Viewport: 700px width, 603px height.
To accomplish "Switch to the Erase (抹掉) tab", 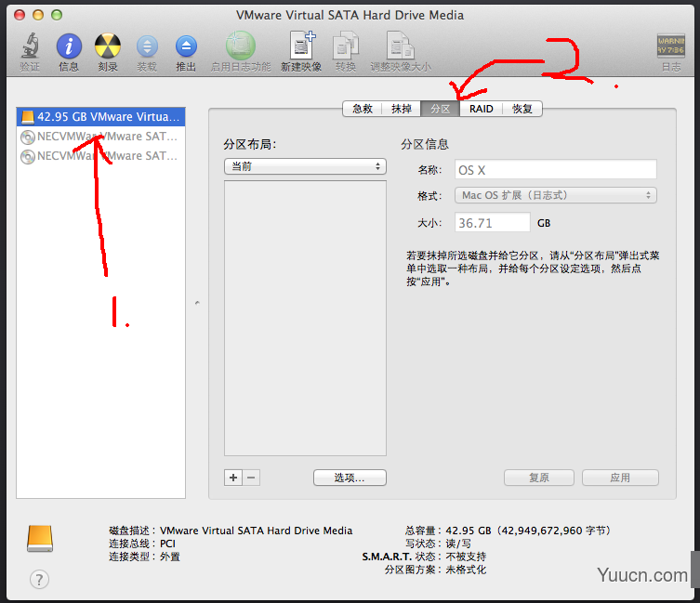I will pyautogui.click(x=402, y=109).
